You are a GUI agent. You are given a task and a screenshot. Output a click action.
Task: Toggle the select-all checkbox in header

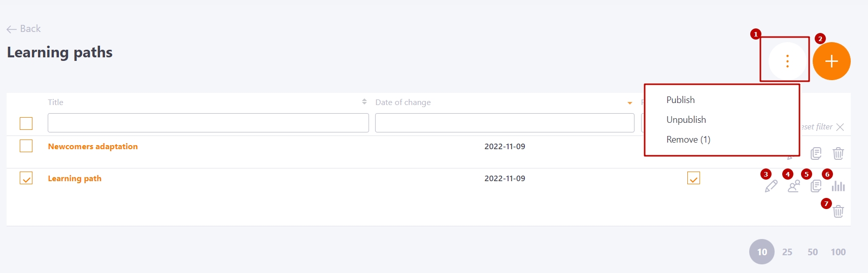point(26,123)
